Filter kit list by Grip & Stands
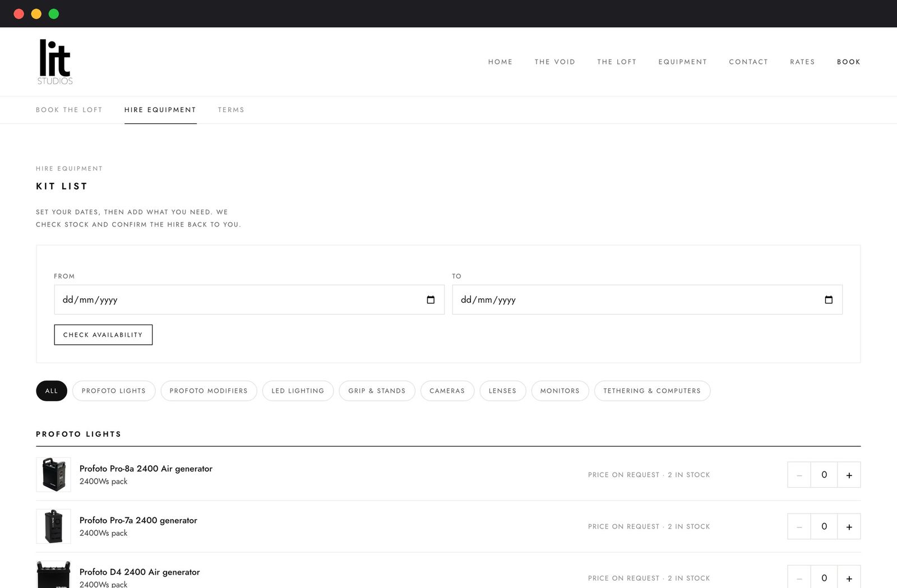Viewport: 897px width, 588px height. (377, 391)
